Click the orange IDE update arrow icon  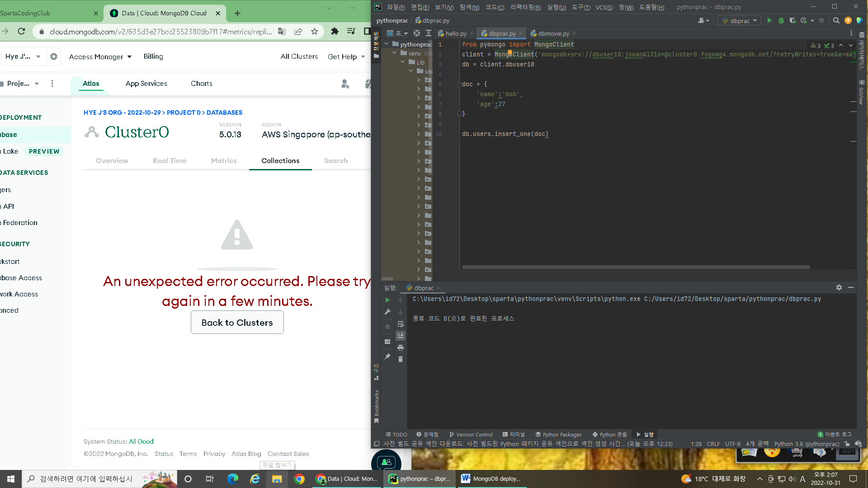[x=848, y=20]
